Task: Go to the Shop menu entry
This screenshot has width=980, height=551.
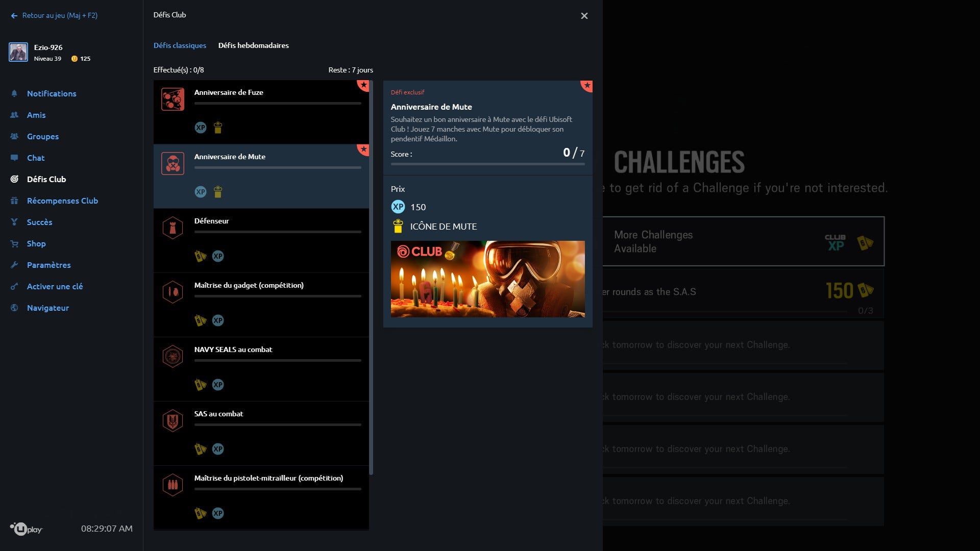Action: [36, 243]
